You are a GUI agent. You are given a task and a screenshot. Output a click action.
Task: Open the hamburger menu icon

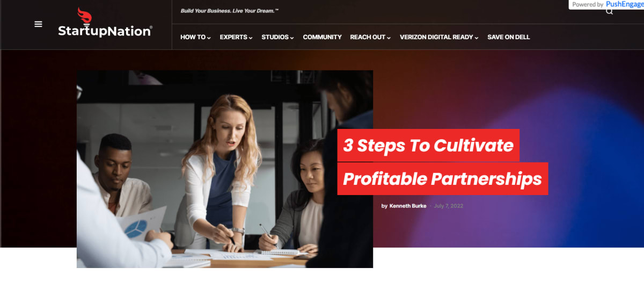pos(38,24)
